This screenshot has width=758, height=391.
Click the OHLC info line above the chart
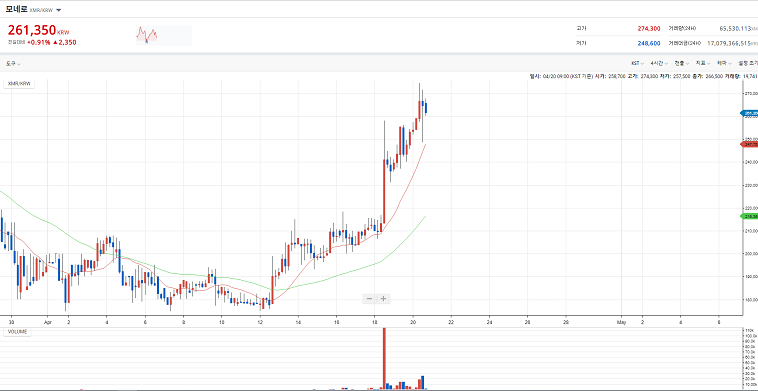(643, 76)
